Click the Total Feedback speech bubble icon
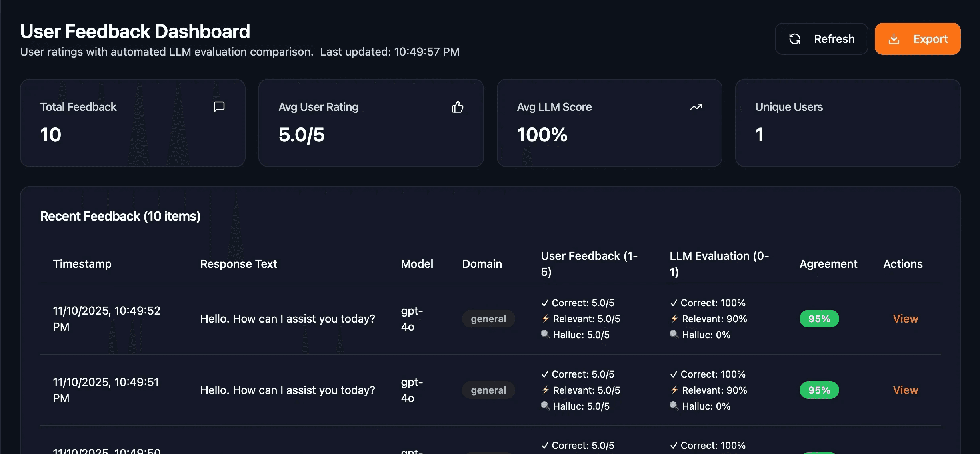980x454 pixels. [219, 107]
